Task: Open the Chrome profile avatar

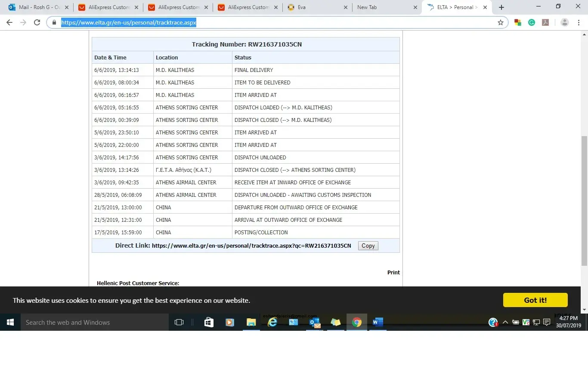Action: [565, 22]
